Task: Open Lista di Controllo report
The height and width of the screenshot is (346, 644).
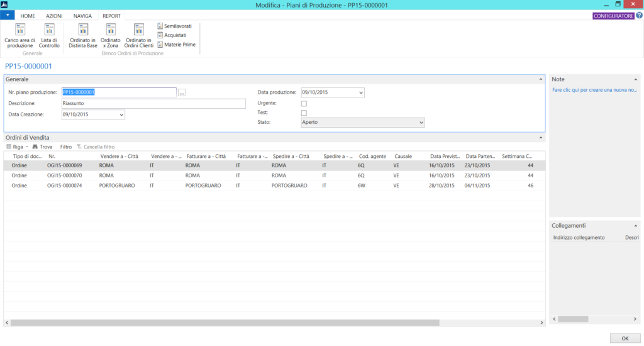Action: [49, 36]
